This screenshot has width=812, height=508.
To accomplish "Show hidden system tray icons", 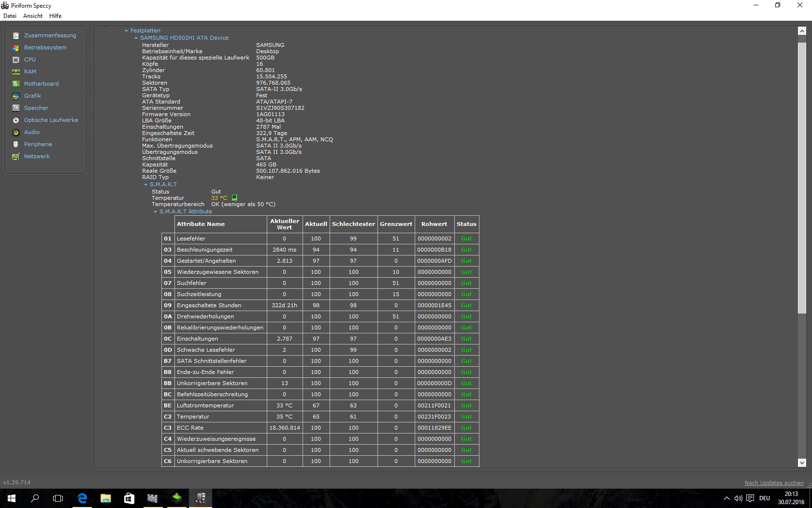I will click(x=726, y=498).
